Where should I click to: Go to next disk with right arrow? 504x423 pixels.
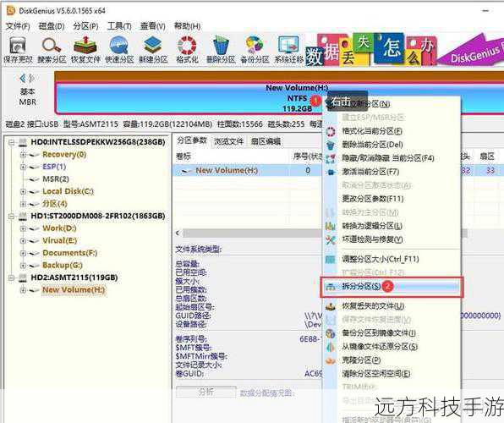[31, 78]
